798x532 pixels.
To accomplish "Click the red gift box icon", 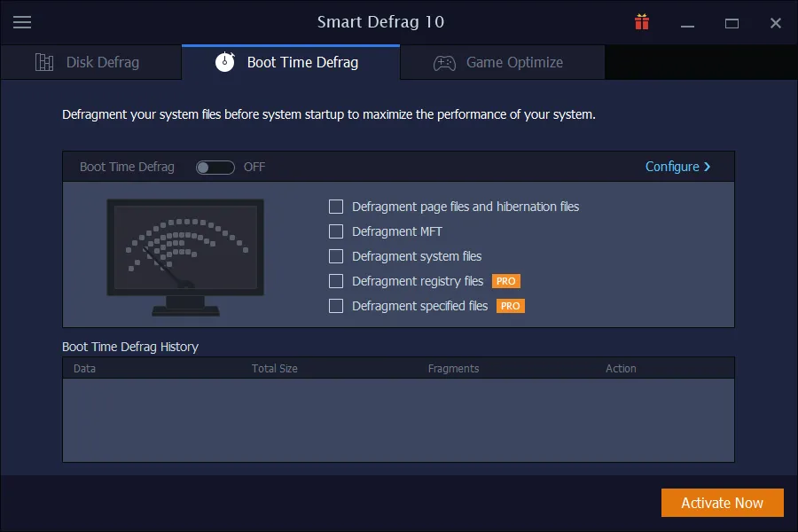I will click(642, 22).
